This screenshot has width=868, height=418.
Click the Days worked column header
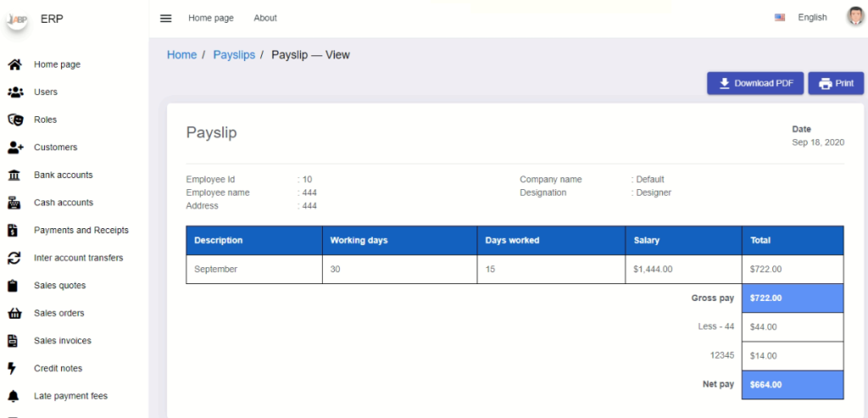(551, 240)
